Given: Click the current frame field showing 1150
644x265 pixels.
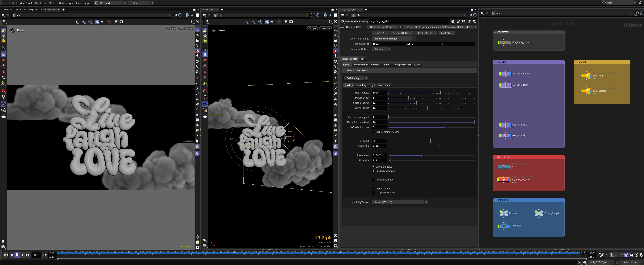Looking at the screenshot, I should [36, 255].
